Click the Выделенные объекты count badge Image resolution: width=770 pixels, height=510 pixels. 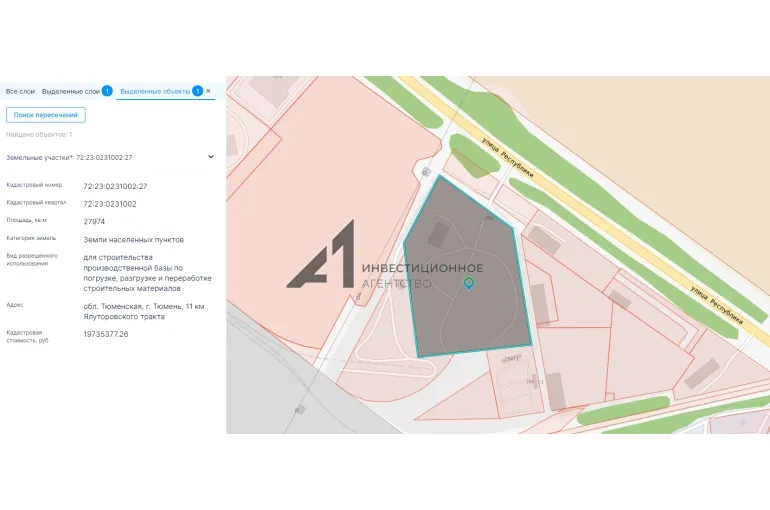(x=197, y=91)
